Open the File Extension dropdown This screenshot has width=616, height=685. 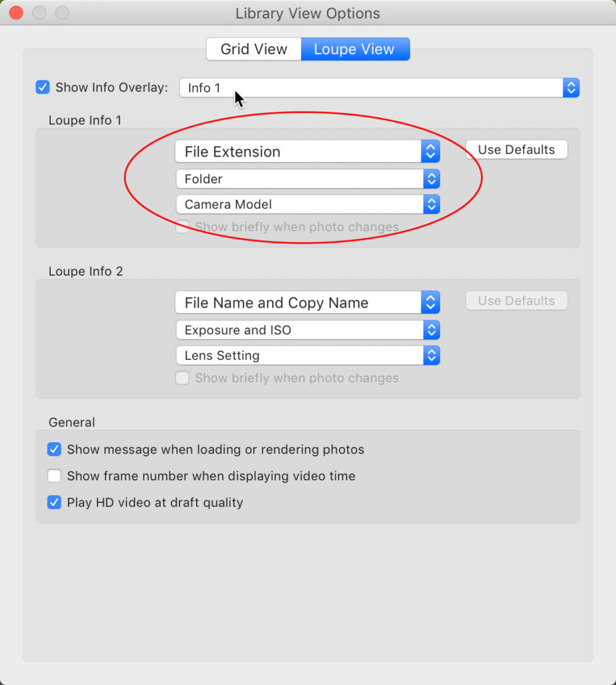click(298, 152)
